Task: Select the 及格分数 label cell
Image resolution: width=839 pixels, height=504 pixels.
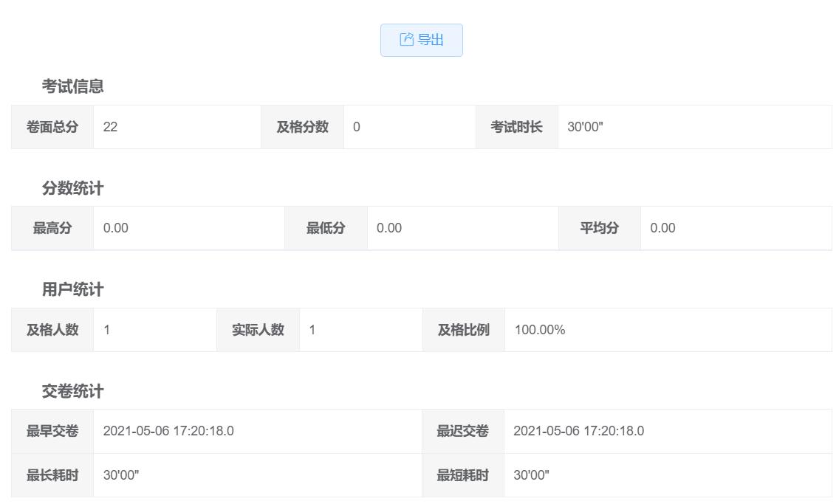Action: pos(302,127)
